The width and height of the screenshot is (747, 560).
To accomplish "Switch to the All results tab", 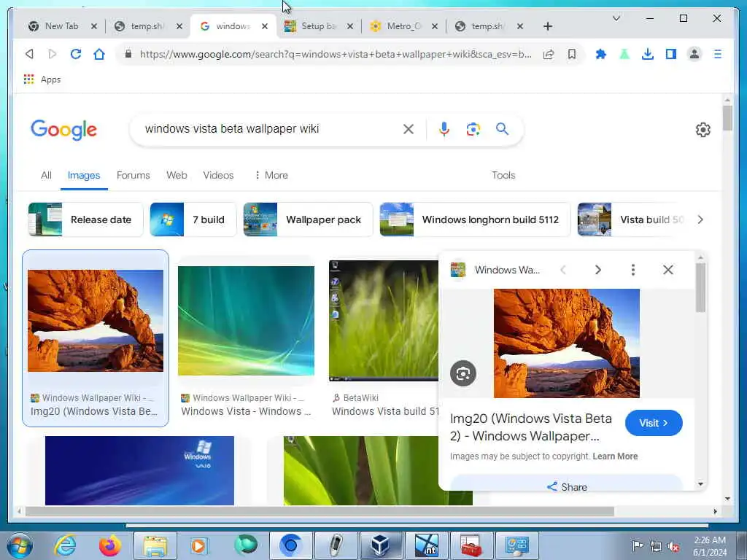I will click(x=46, y=175).
